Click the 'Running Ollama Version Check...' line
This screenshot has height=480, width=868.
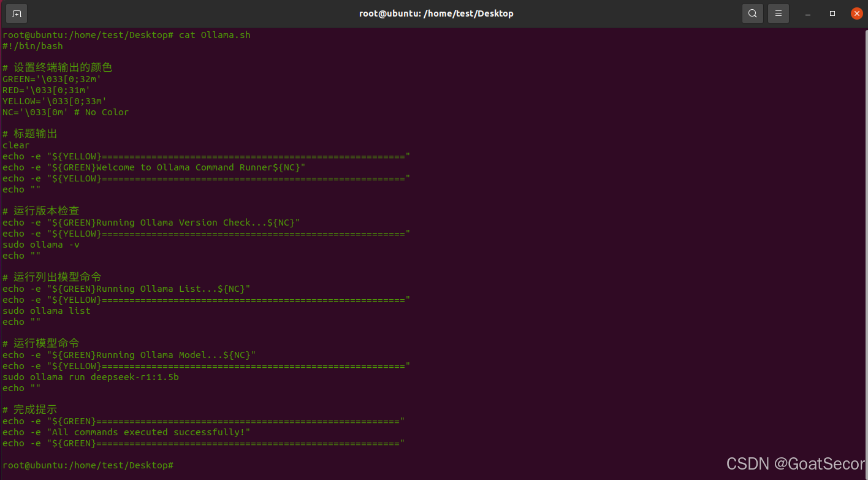pos(151,223)
